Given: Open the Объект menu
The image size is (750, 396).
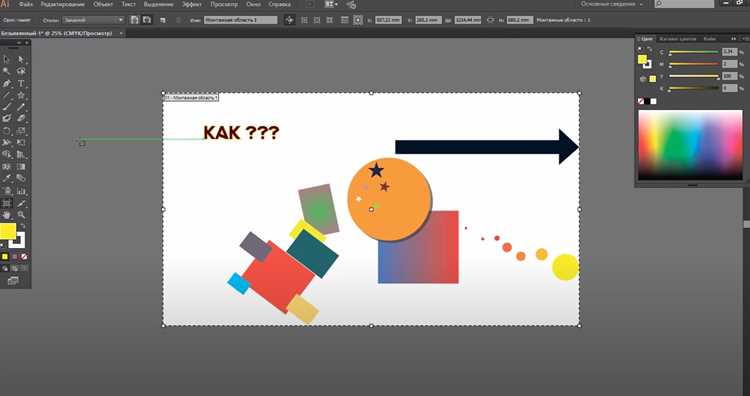Looking at the screenshot, I should coord(103,4).
